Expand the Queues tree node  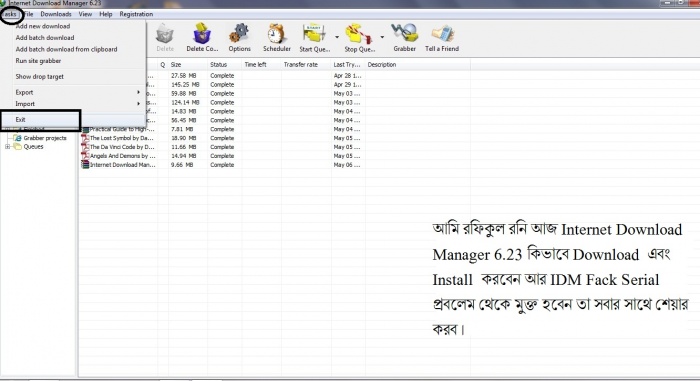tap(8, 147)
